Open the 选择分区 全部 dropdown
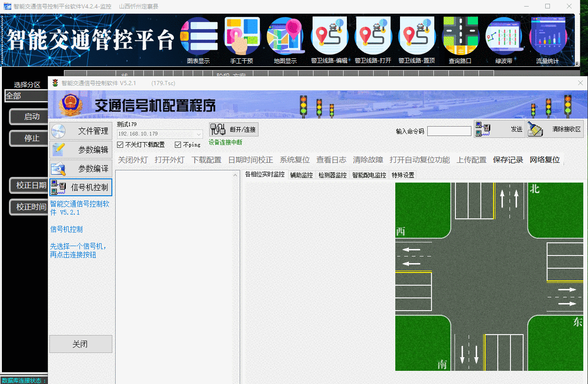This screenshot has height=384, width=588. 26,96
